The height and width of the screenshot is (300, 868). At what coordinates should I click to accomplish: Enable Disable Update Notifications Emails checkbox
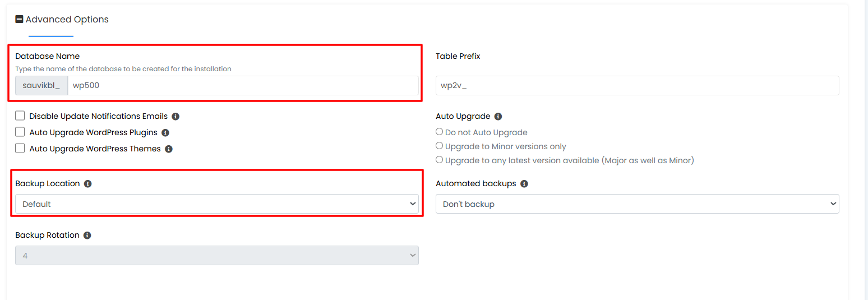tap(20, 116)
